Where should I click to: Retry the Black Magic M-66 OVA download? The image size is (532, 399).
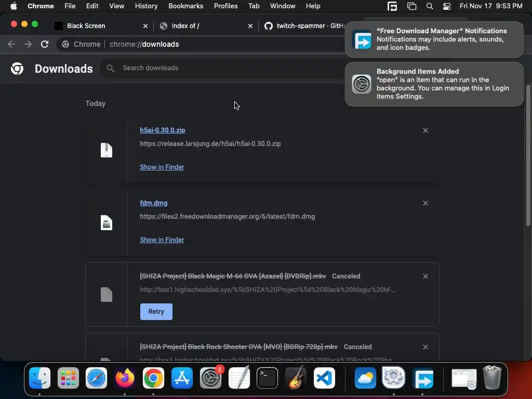coord(156,312)
